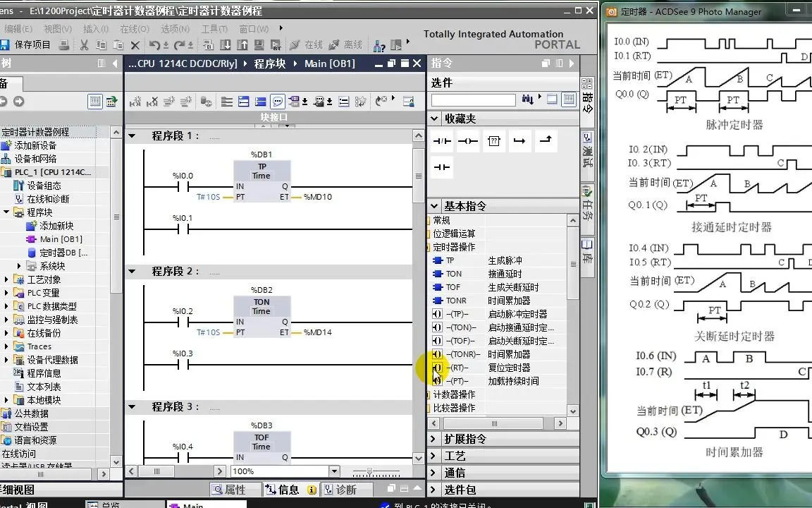Expand the Option packages (选件包) section
812x508 pixels.
coord(433,490)
